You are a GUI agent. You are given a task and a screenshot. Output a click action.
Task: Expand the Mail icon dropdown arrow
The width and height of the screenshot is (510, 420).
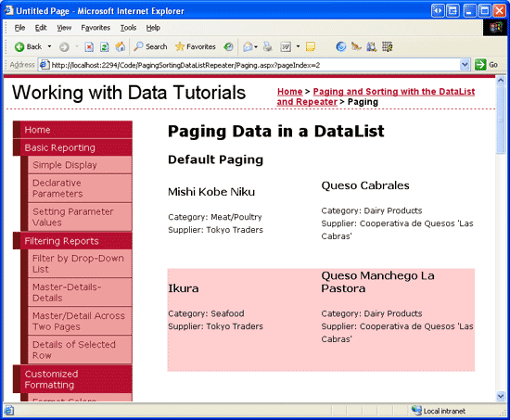tap(256, 47)
